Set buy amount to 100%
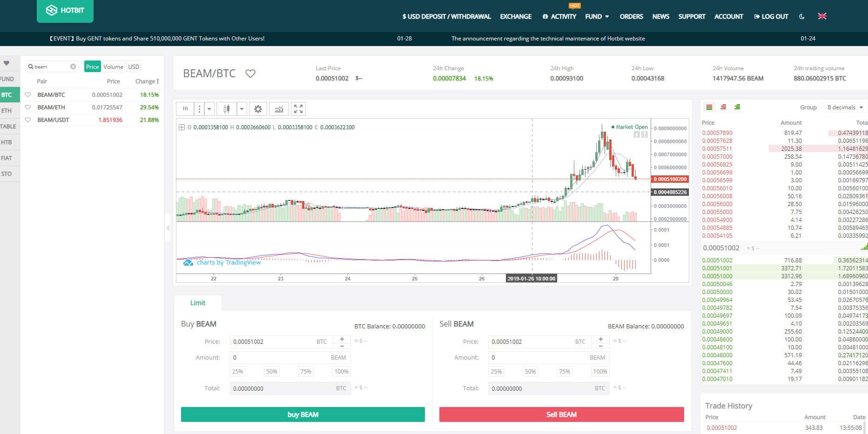This screenshot has width=868, height=434. 342,372
